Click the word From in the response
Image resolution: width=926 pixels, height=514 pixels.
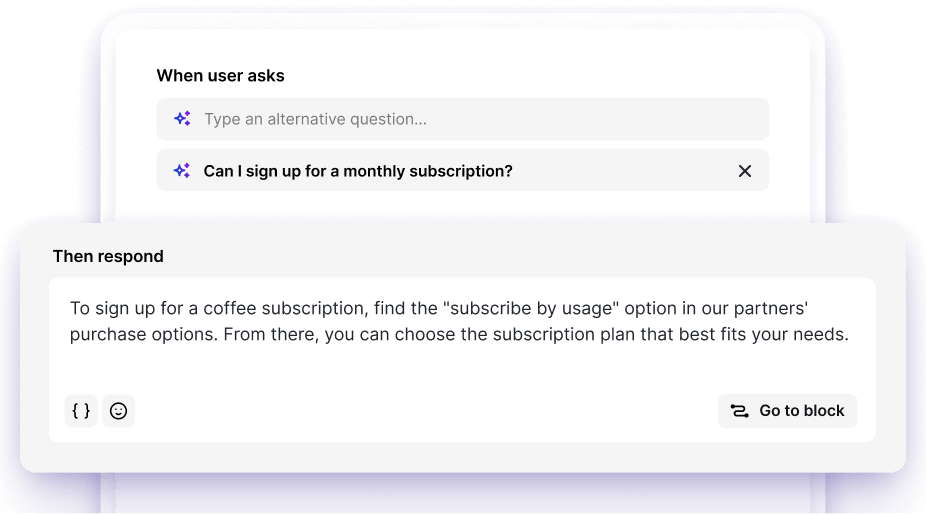click(x=244, y=334)
